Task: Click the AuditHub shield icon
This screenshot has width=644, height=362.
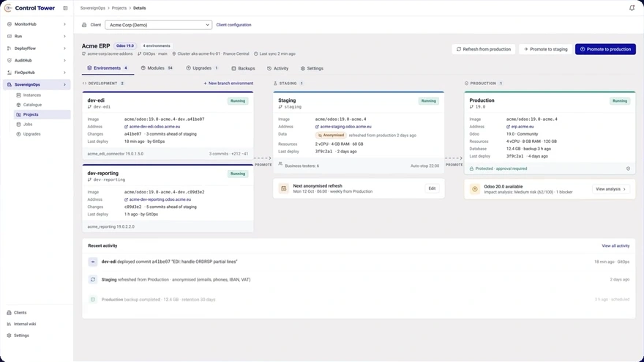Action: click(x=10, y=61)
